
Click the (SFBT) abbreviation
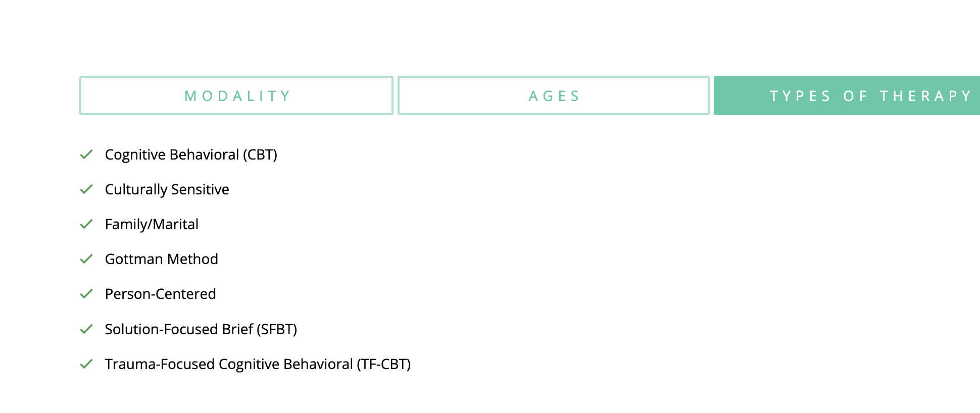point(277,329)
